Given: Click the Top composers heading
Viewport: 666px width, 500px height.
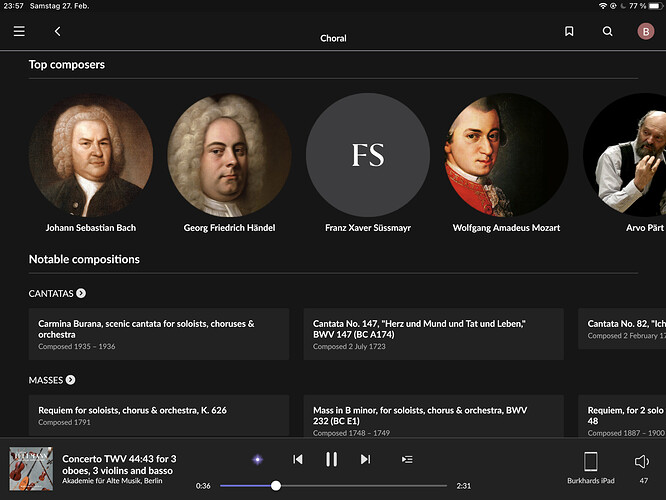Looking at the screenshot, I should 67,65.
